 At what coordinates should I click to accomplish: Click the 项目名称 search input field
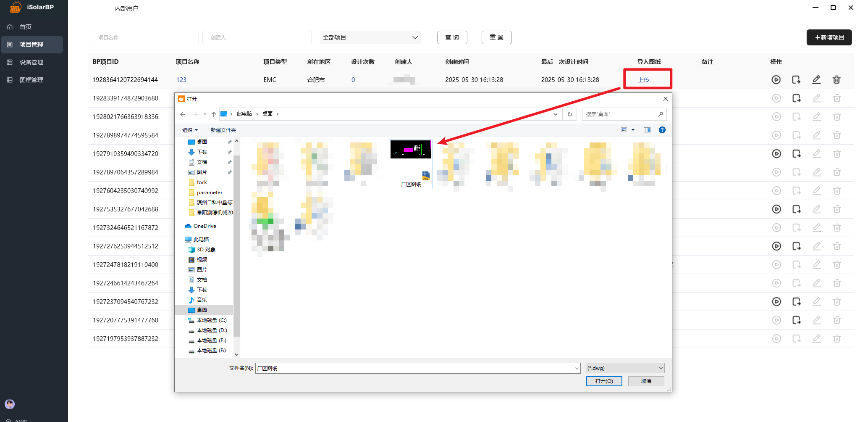coord(144,37)
